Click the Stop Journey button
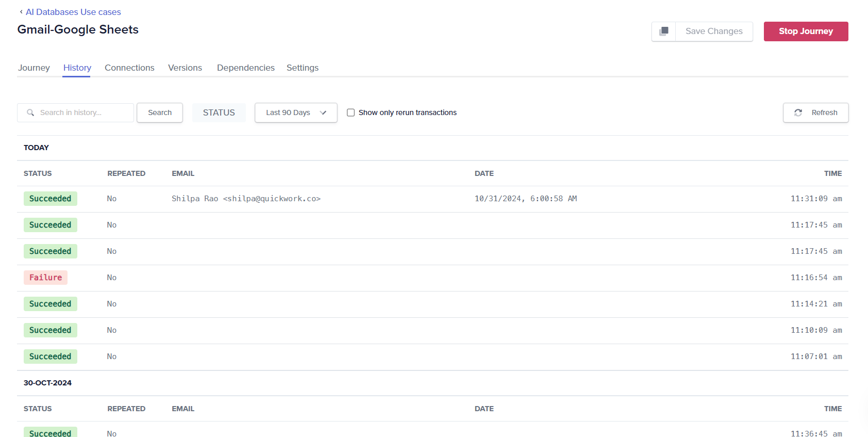This screenshot has width=868, height=437. [x=806, y=31]
